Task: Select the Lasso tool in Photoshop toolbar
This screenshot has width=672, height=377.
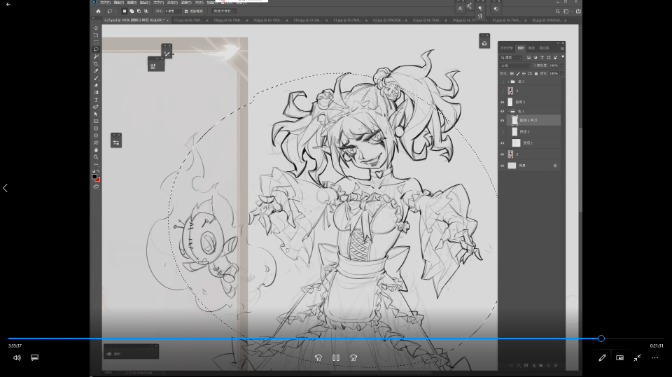Action: [96, 49]
